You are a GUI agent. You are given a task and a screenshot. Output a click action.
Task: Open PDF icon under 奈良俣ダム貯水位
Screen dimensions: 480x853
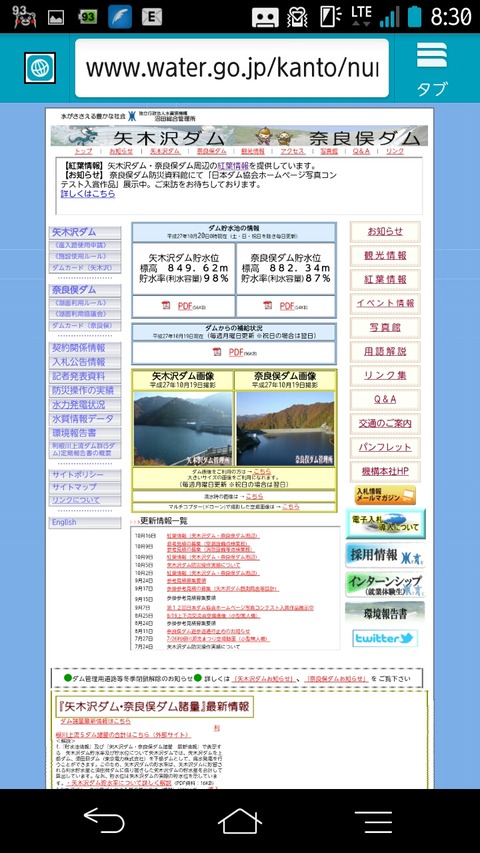tap(268, 306)
